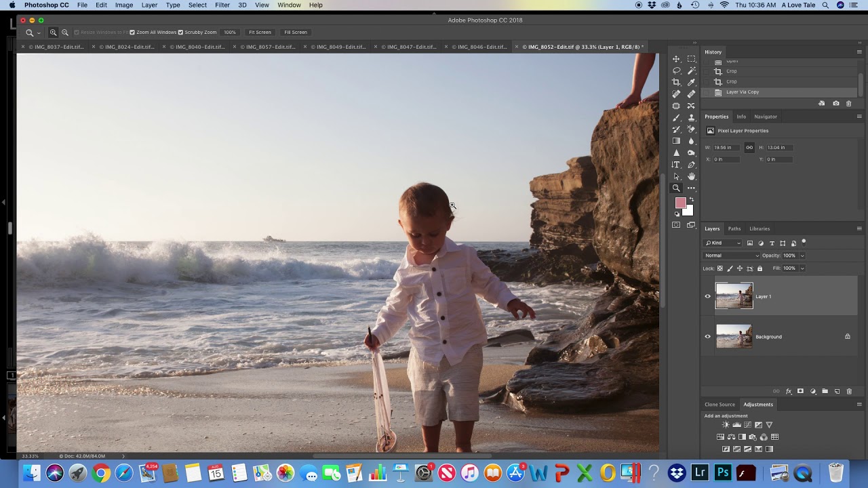Click the pink foreground color swatch
868x488 pixels.
click(680, 203)
